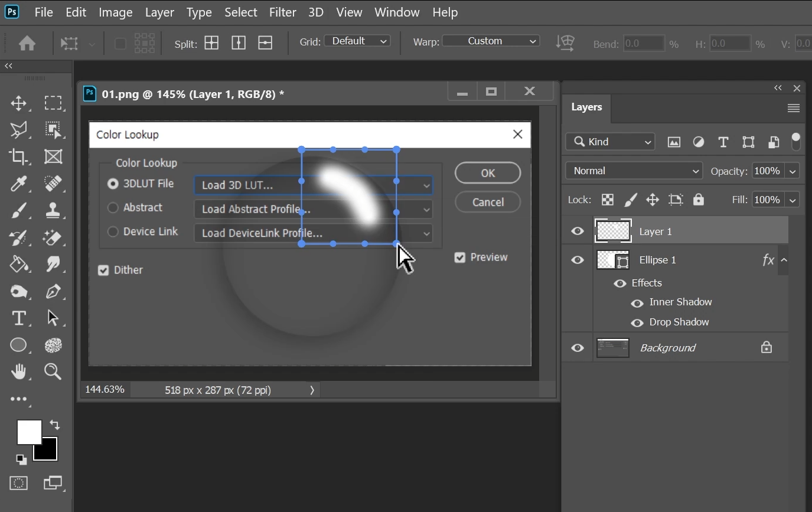Image resolution: width=812 pixels, height=512 pixels.
Task: Open the Grid Default dropdown
Action: tap(358, 41)
